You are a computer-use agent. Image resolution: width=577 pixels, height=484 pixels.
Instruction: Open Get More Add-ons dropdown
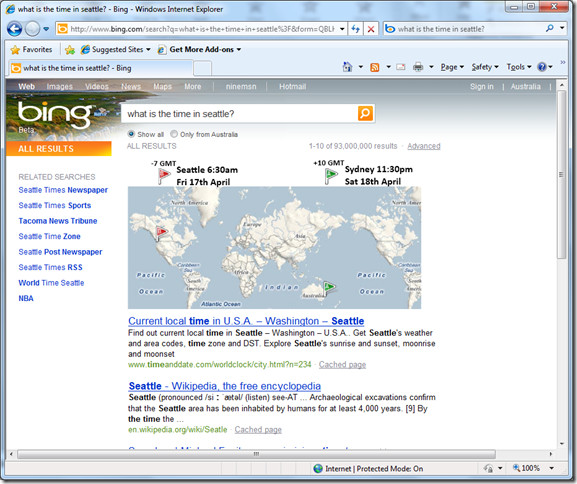[x=199, y=49]
